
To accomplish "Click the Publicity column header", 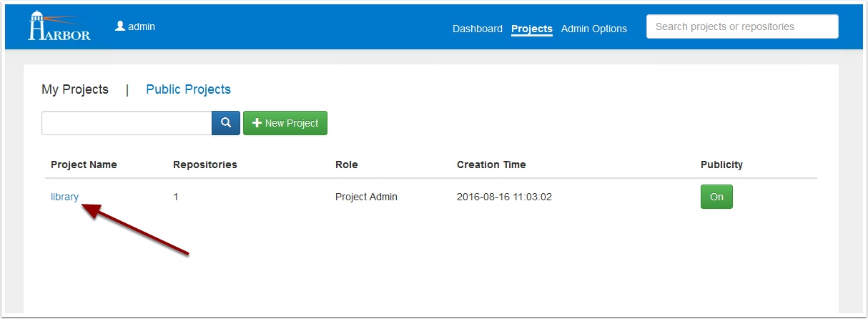I will pyautogui.click(x=721, y=165).
